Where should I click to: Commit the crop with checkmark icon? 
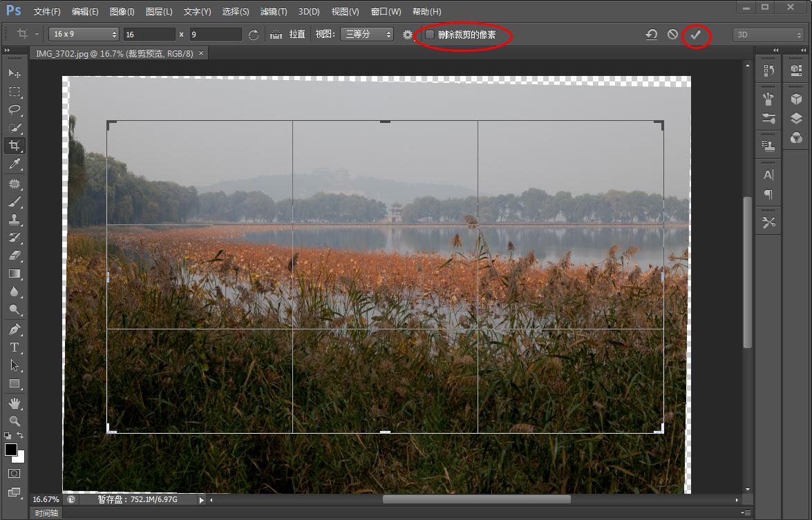696,35
